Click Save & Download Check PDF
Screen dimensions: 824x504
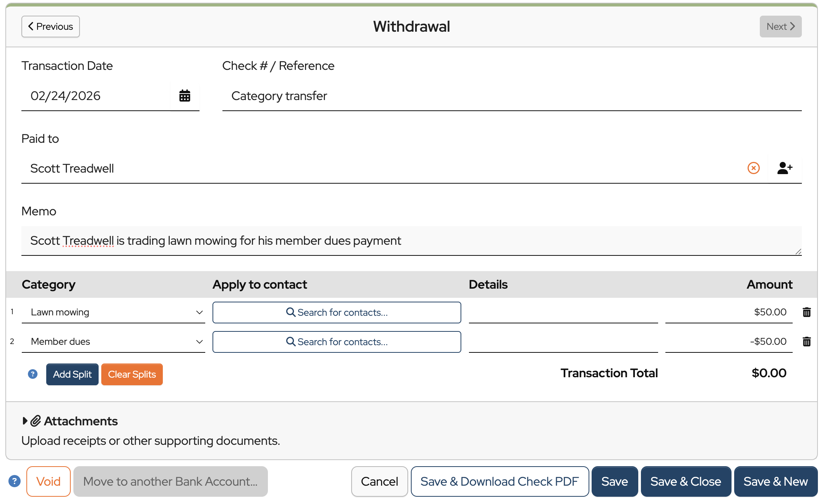coord(500,481)
